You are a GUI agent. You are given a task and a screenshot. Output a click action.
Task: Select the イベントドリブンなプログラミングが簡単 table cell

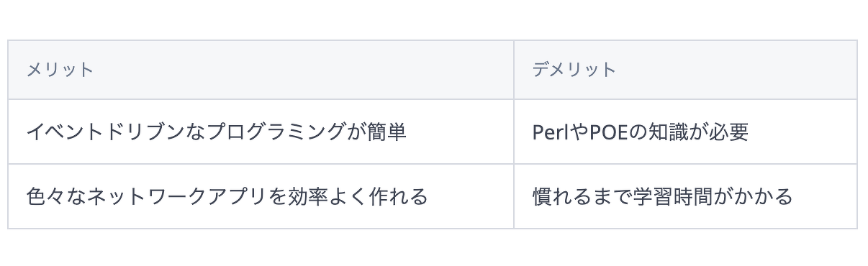click(x=261, y=132)
